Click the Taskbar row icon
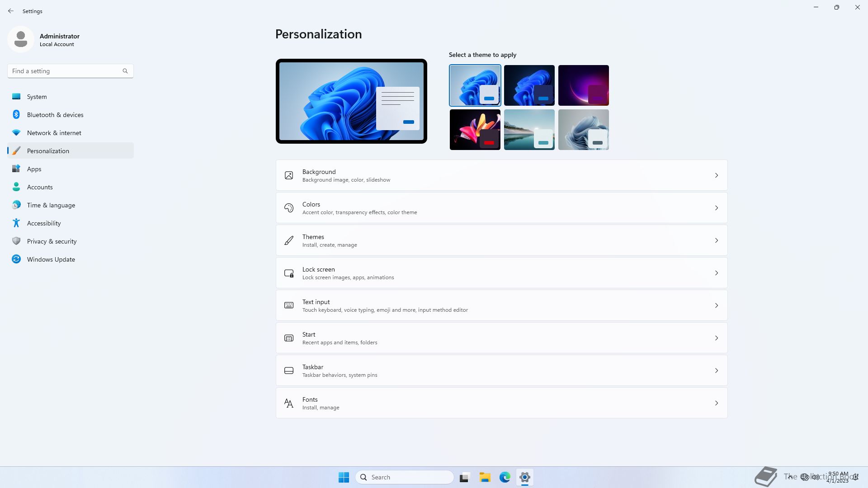 click(x=289, y=371)
